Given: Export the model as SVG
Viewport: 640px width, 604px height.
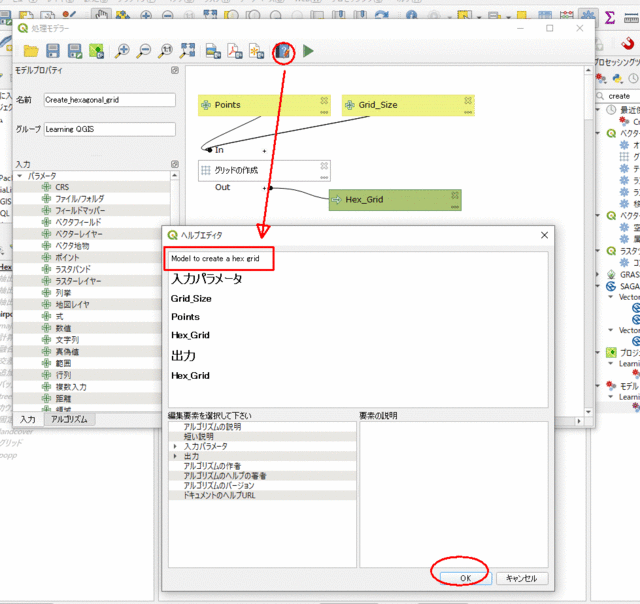Looking at the screenshot, I should [257, 51].
